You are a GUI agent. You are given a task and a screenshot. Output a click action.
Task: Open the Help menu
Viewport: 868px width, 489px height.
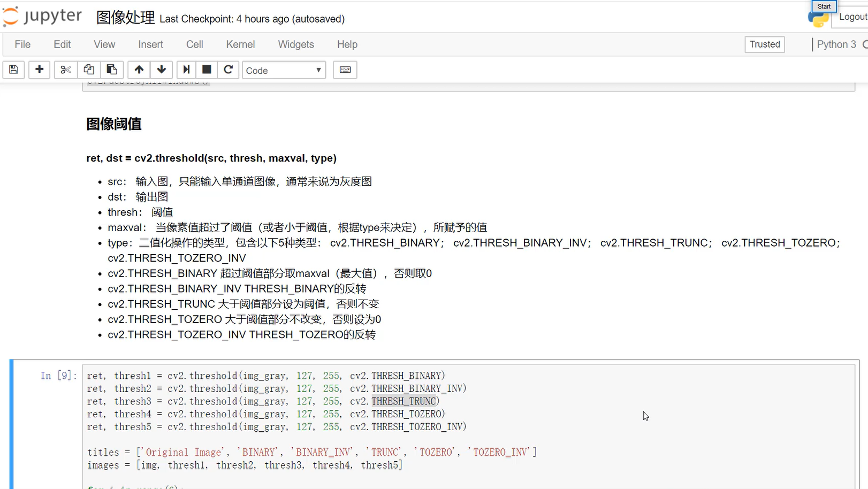(347, 44)
